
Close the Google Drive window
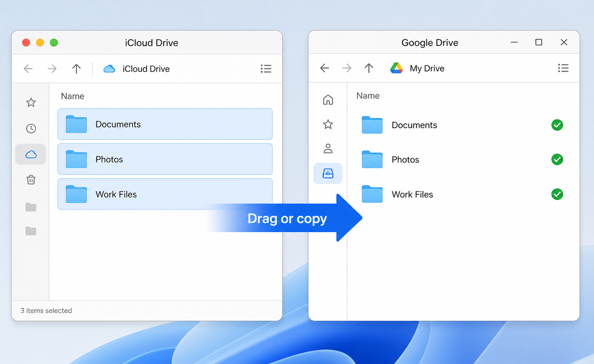coord(564,42)
